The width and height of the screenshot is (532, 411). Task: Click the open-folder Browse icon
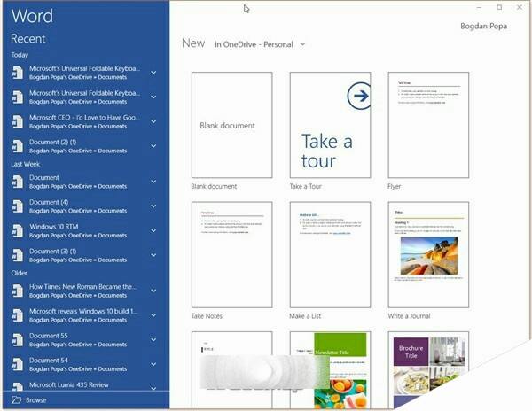(x=17, y=400)
